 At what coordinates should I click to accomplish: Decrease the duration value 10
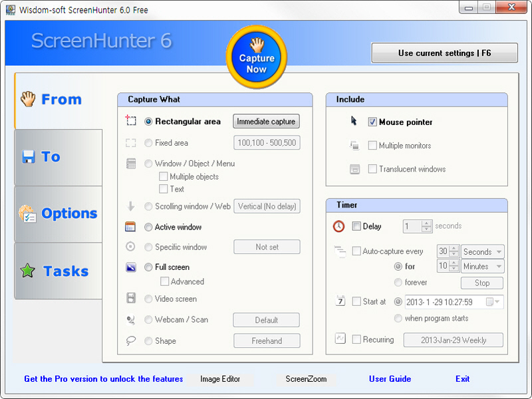tap(454, 269)
